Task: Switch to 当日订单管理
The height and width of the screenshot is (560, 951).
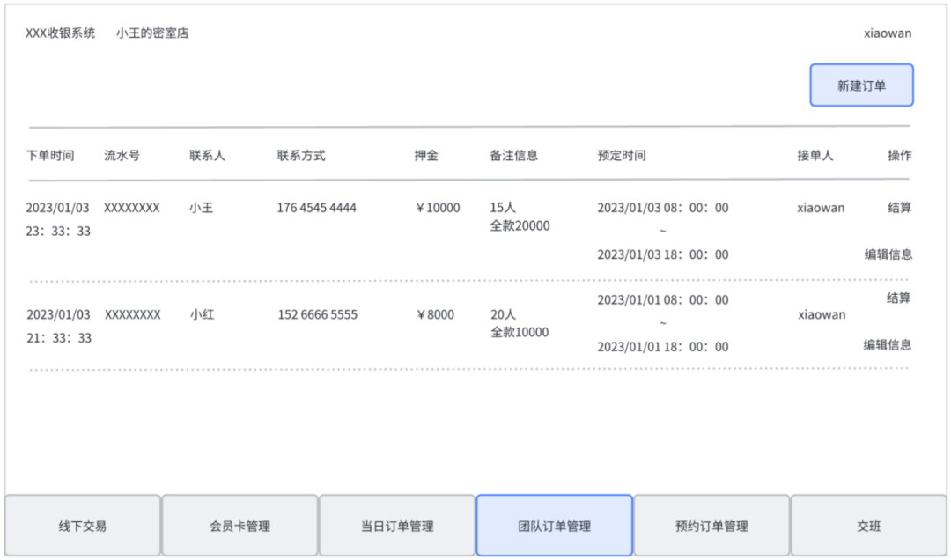Action: click(397, 525)
